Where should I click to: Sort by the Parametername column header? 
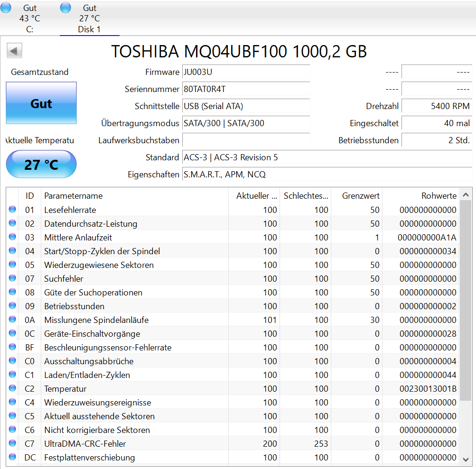click(134, 196)
